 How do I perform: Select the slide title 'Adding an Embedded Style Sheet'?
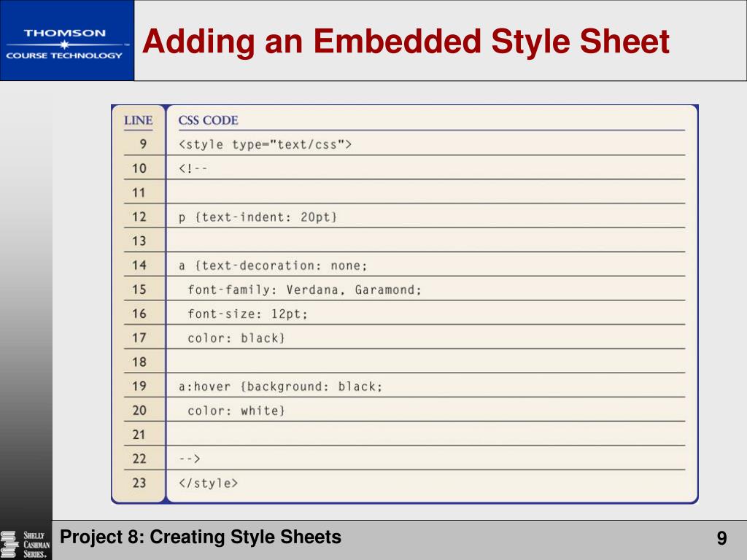pyautogui.click(x=406, y=42)
